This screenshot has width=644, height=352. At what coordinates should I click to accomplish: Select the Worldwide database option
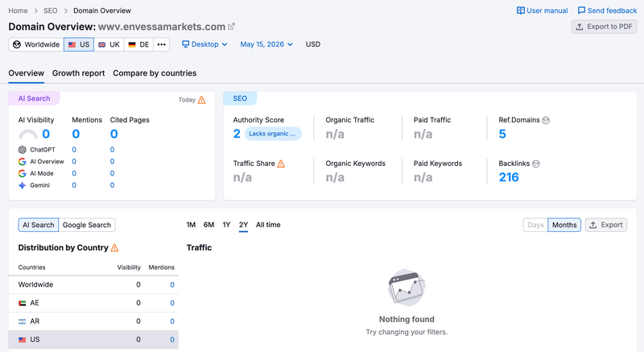pyautogui.click(x=36, y=44)
